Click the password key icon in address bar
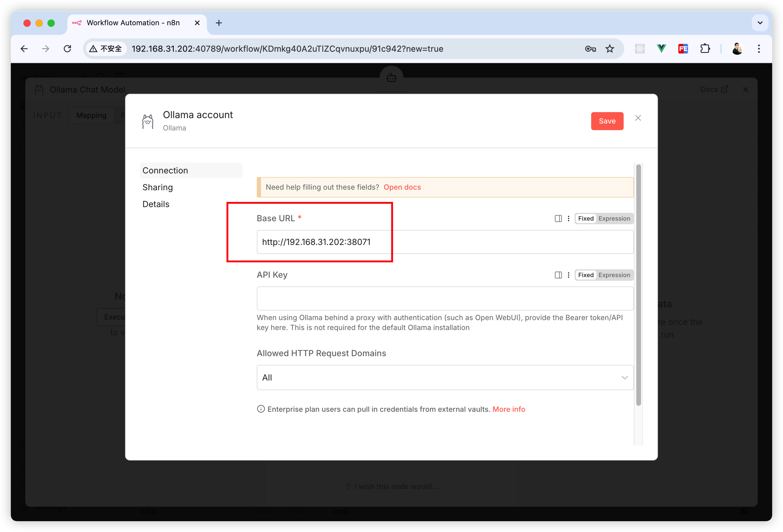Viewport: 783px width, 532px height. (590, 49)
